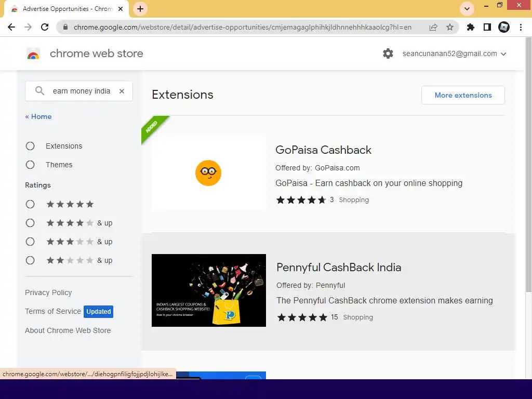The width and height of the screenshot is (532, 399).
Task: Select the Extensions filter radio
Action: 30,146
